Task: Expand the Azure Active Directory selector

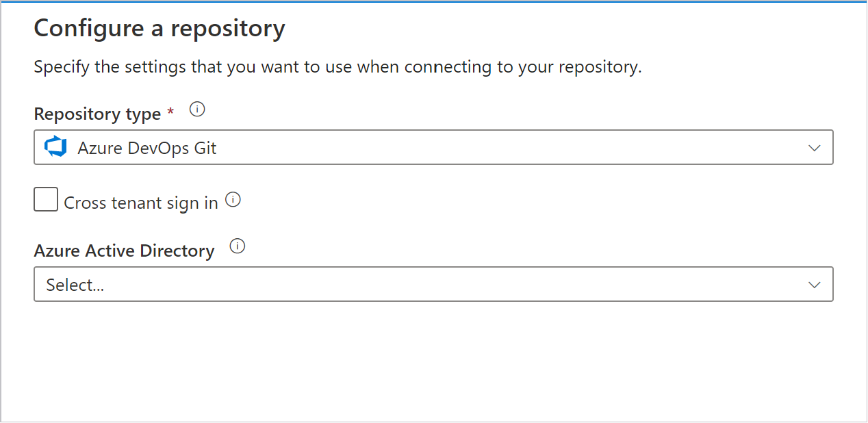Action: [433, 284]
